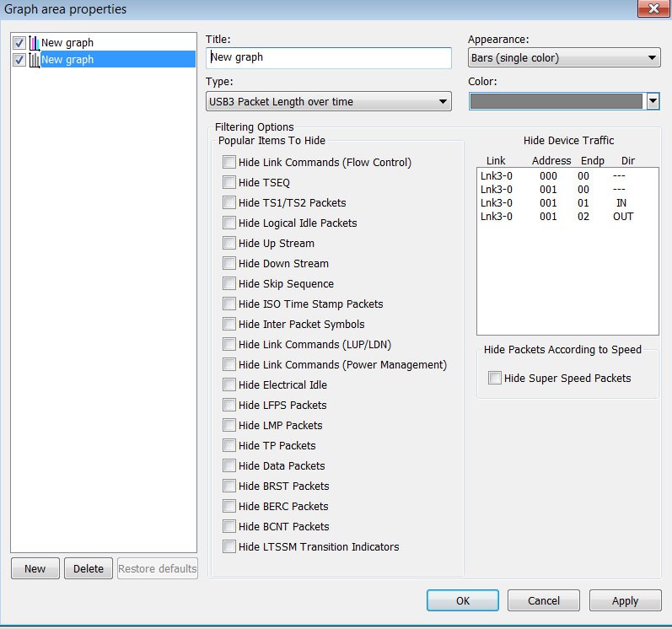This screenshot has height=629, width=672.
Task: Click the multicolor bars icon of first graph
Action: point(35,43)
